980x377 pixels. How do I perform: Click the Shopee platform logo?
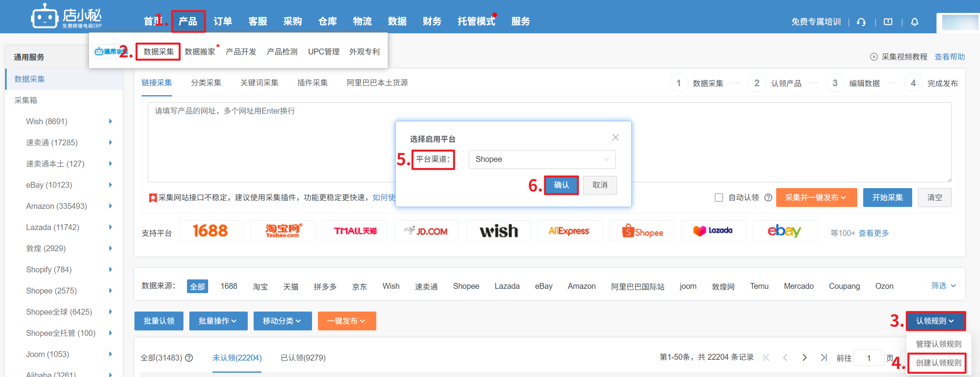pyautogui.click(x=642, y=231)
